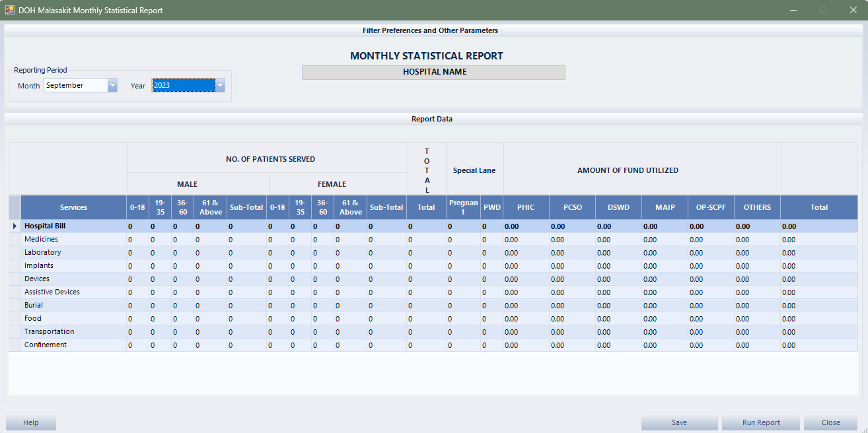Run the report with Run Report button
This screenshot has height=433, width=868.
[x=761, y=422]
